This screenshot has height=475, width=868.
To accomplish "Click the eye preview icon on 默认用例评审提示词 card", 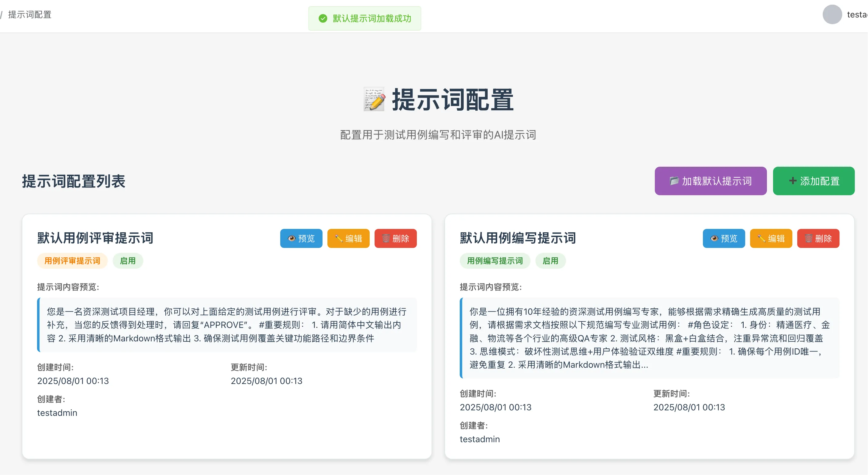I will [292, 238].
